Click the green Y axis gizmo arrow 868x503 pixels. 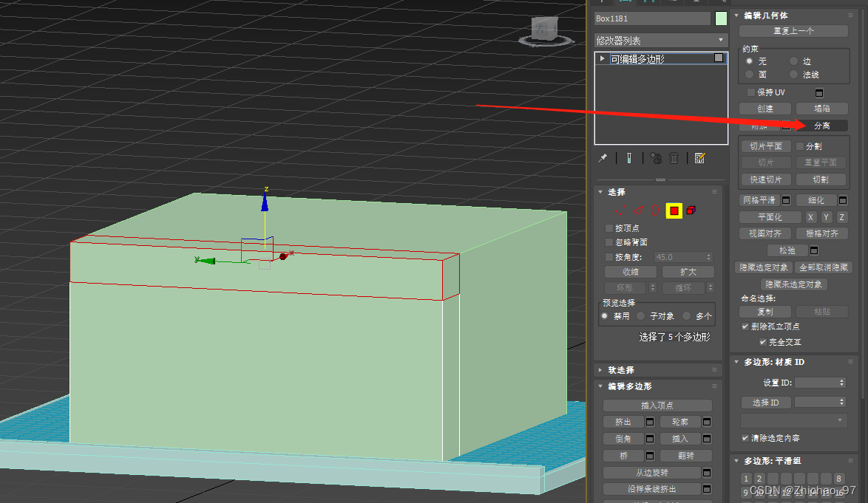tap(207, 260)
